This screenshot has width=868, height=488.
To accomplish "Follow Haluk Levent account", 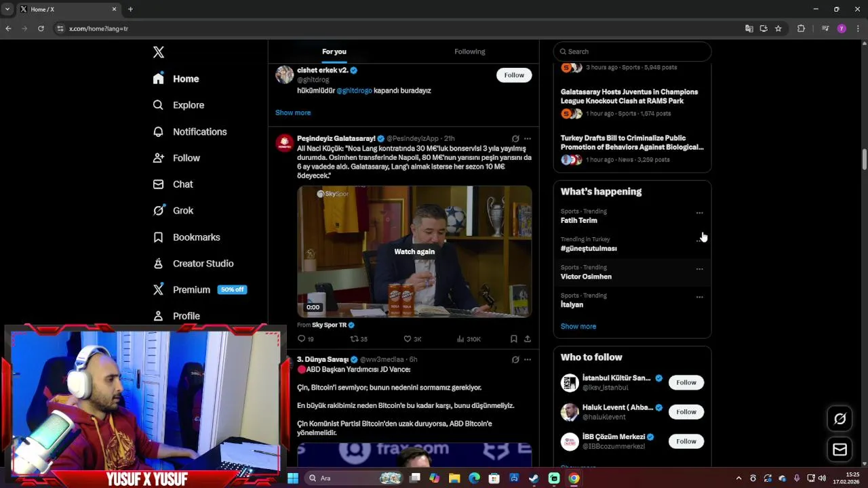I will tap(686, 412).
